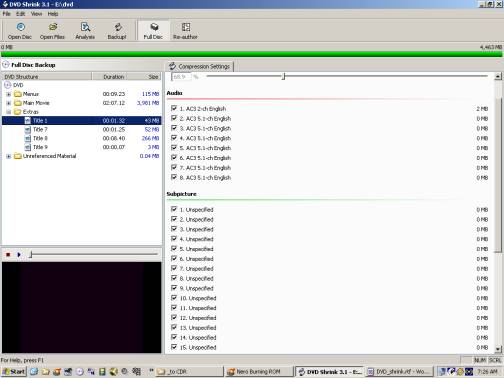Click the settings scrollbar down arrow
This screenshot has height=378, width=504.
tap(498, 349)
